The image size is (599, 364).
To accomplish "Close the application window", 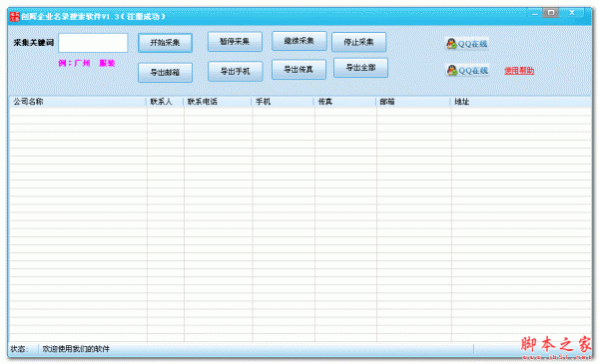I will pyautogui.click(x=572, y=13).
